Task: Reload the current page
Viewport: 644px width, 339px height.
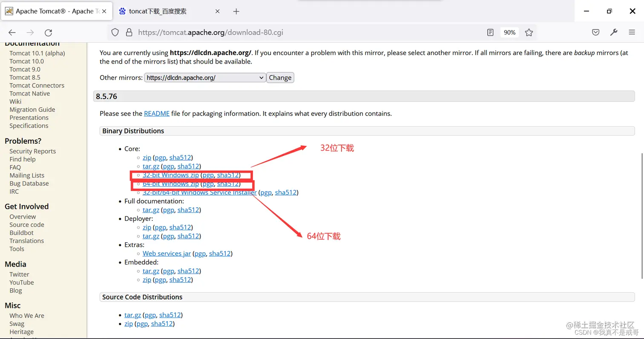Action: (x=49, y=32)
